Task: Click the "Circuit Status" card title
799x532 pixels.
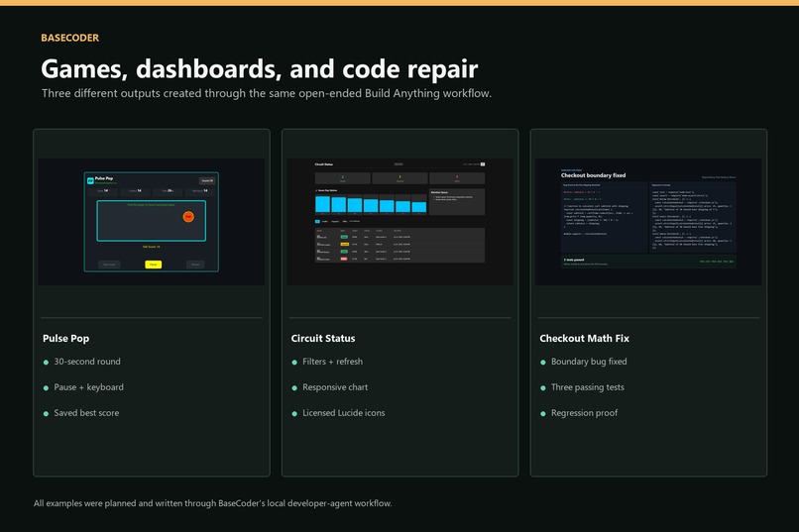Action: click(x=323, y=339)
